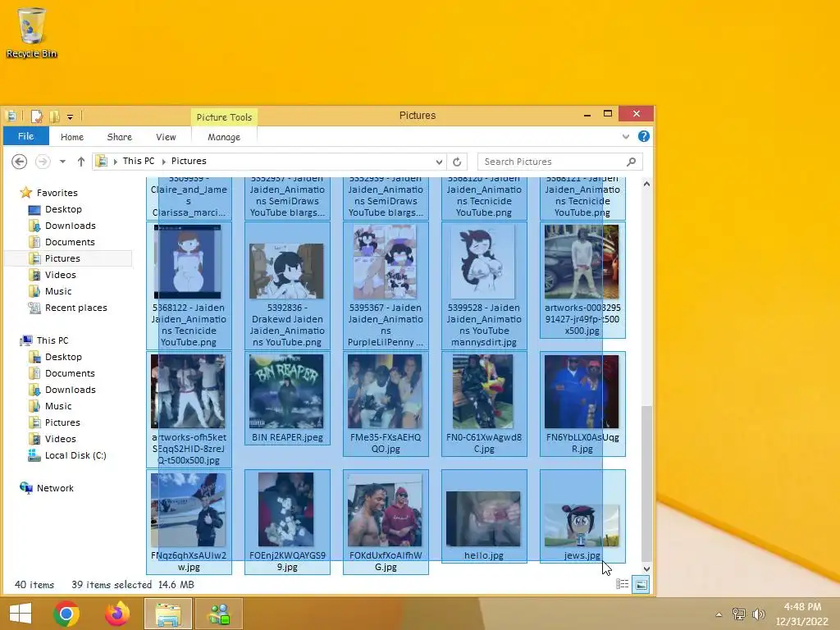The image size is (840, 630).
Task: Click the volume speaker tray icon
Action: [758, 614]
